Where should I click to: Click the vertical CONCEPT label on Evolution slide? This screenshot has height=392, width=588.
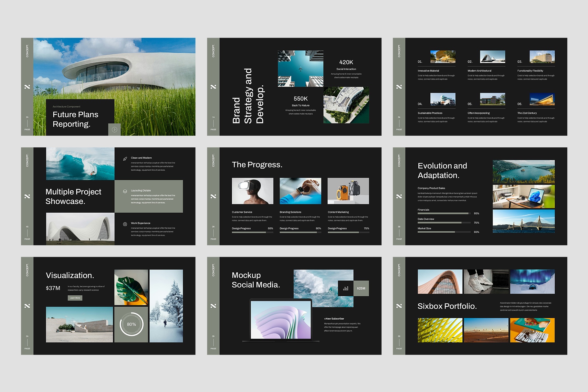coord(399,161)
